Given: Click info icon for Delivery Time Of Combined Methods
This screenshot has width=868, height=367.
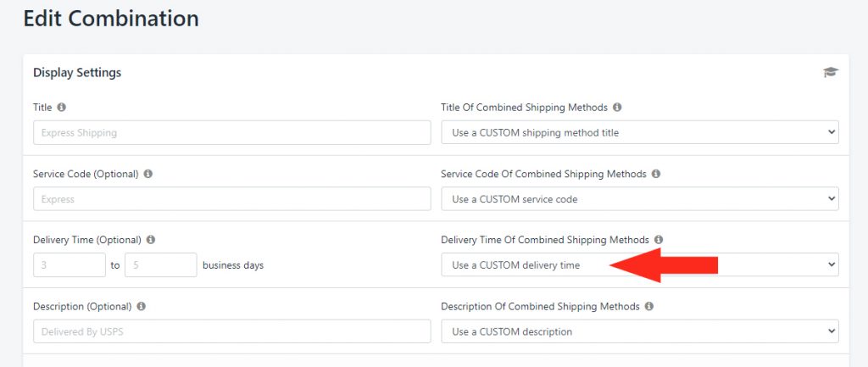Looking at the screenshot, I should point(659,240).
